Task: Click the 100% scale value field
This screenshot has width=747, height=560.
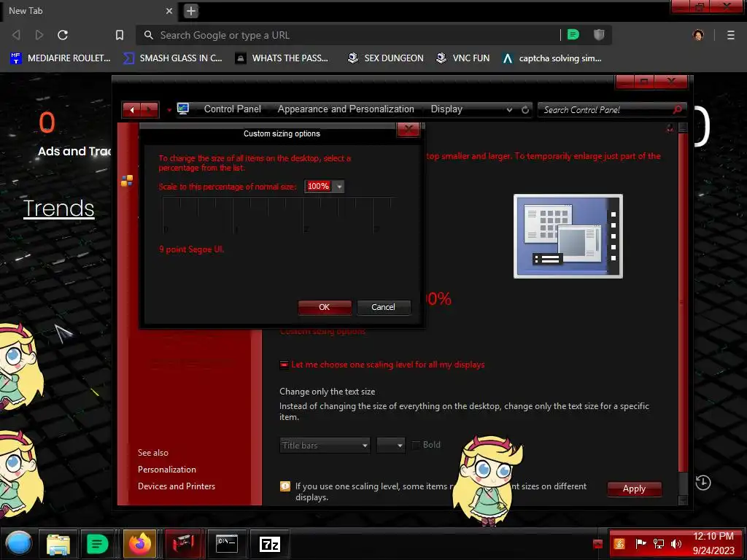Action: 318,186
